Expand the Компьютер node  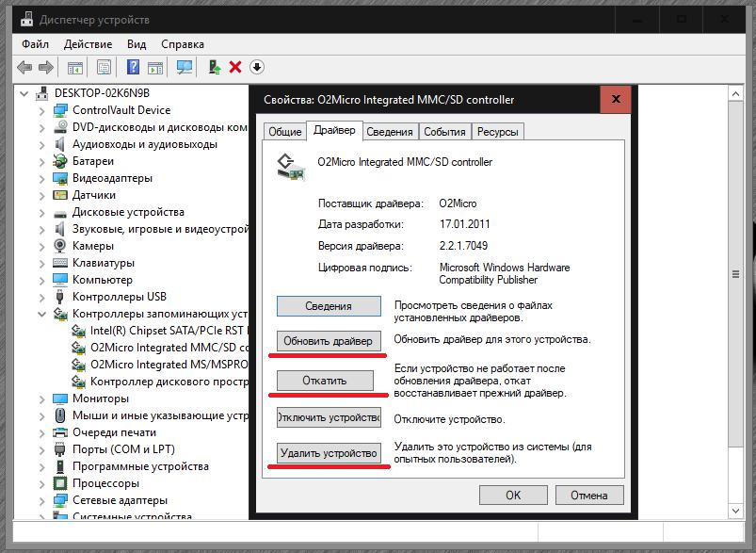42,281
